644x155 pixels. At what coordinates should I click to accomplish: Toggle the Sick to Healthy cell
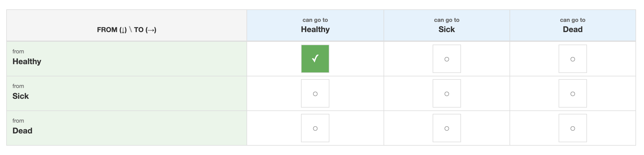pos(315,93)
